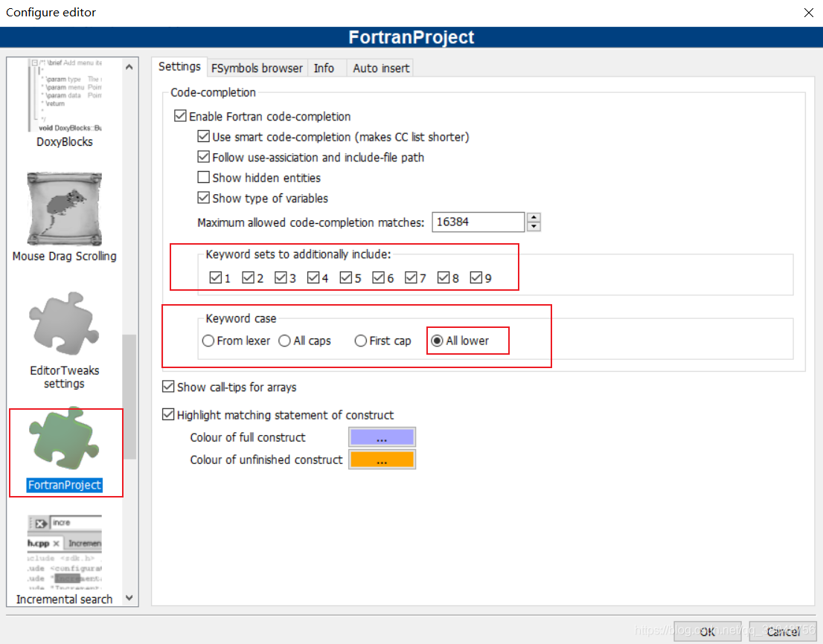Image resolution: width=823 pixels, height=644 pixels.
Task: Uncheck keyword set 1
Action: pyautogui.click(x=215, y=277)
